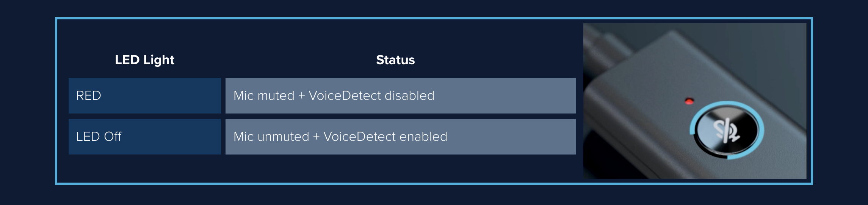Open the device product photo
Screen dimensions: 868x205
(695, 101)
